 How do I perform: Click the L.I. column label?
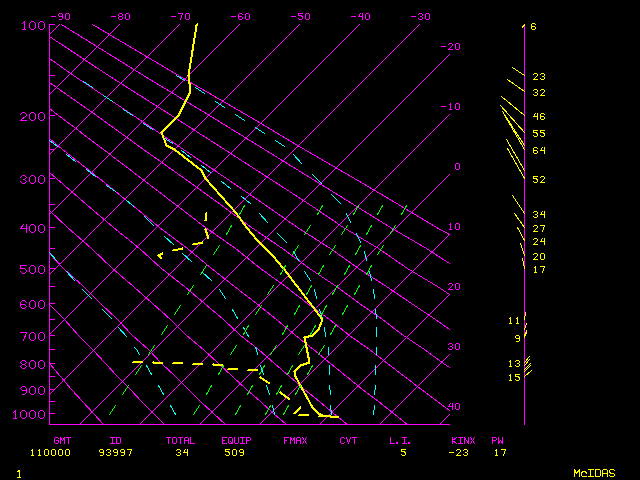(x=400, y=440)
